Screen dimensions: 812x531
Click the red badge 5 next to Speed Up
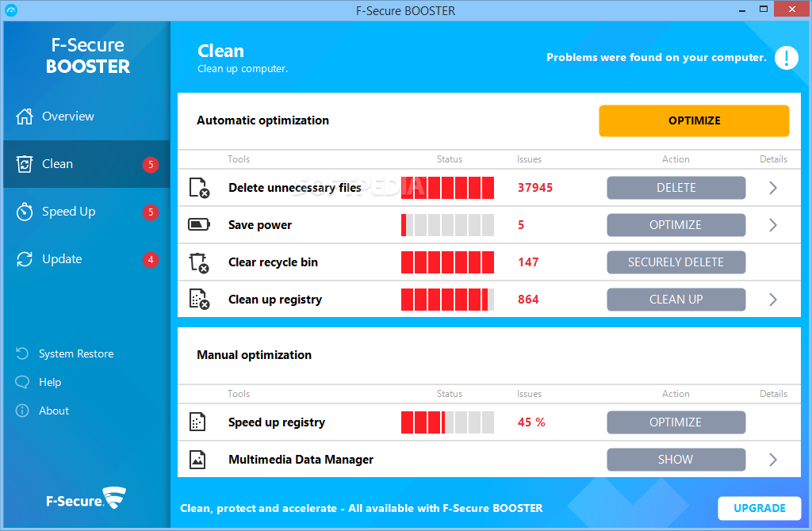click(151, 212)
